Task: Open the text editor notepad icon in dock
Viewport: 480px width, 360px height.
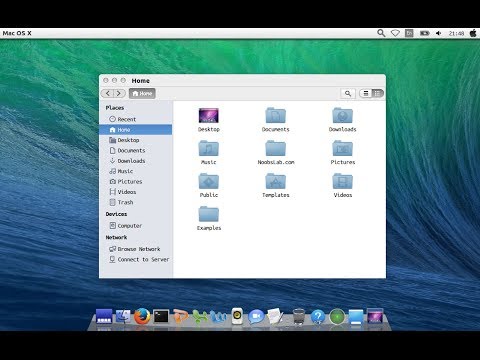Action: click(275, 316)
